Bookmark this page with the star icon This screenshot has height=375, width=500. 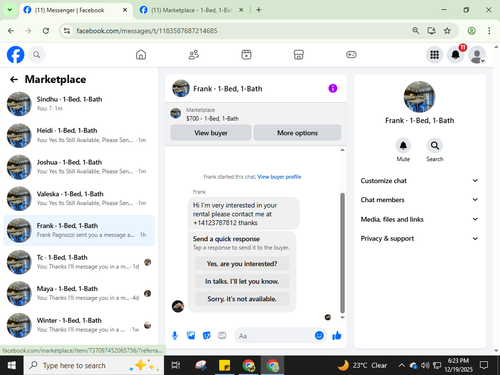[x=447, y=31]
